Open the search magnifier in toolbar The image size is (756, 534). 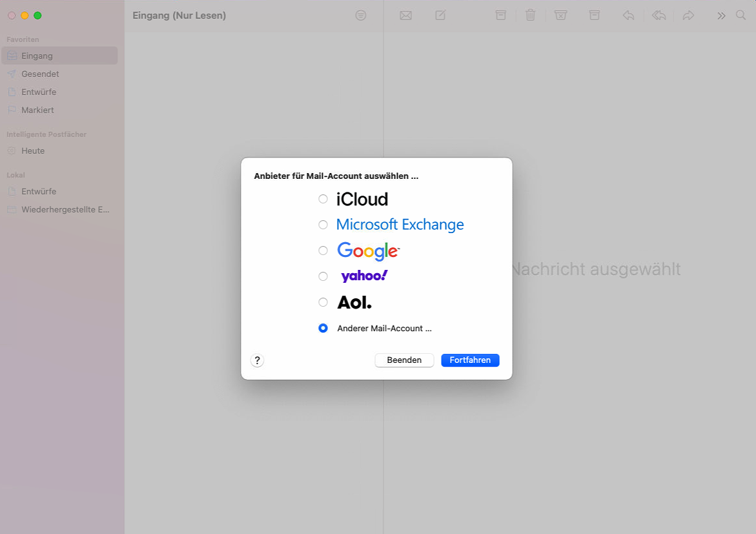(741, 15)
